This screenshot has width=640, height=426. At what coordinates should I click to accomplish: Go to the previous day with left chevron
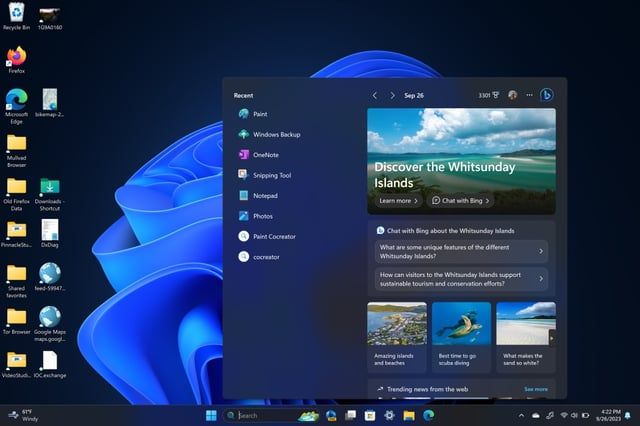375,95
